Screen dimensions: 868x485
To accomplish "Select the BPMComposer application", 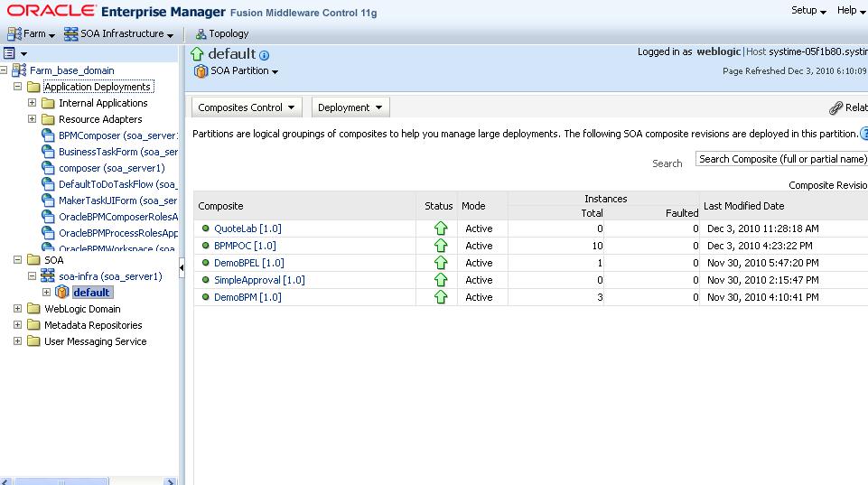I will pos(118,135).
